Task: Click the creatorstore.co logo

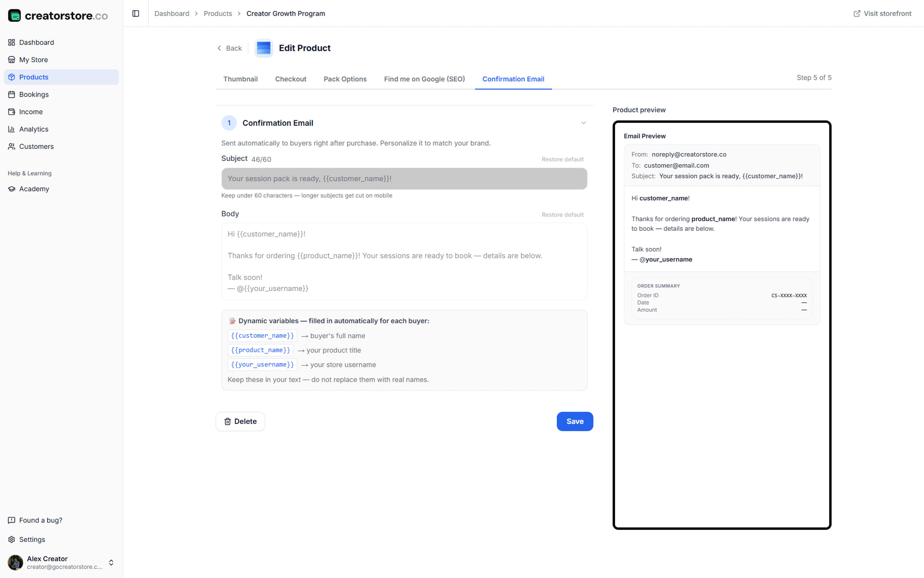Action: (x=58, y=15)
